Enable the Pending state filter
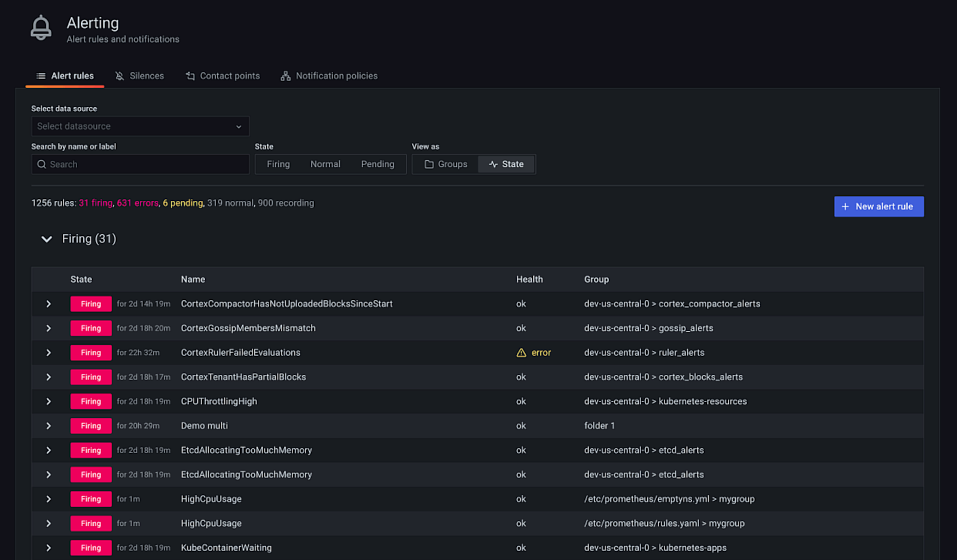Viewport: 957px width, 560px height. tap(377, 164)
